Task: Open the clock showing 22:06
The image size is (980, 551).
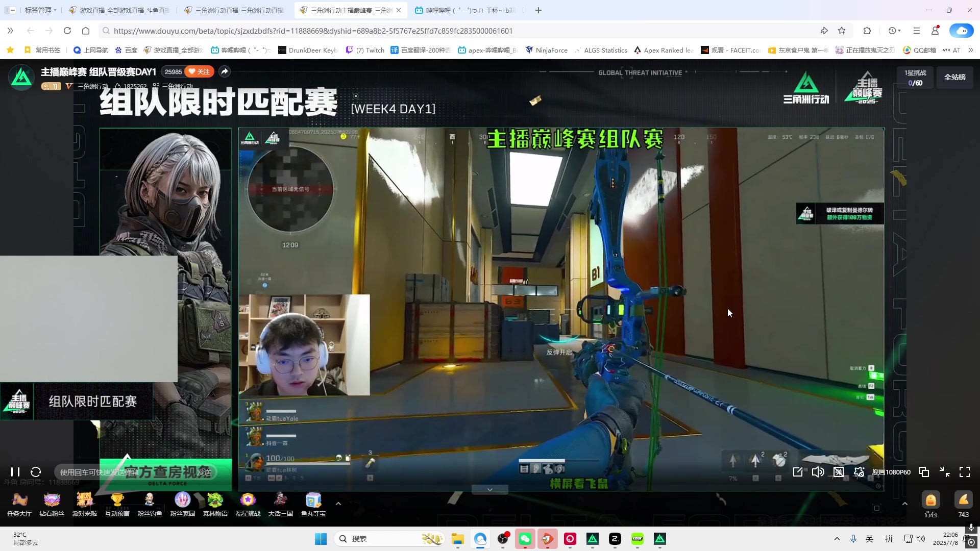Action: 945,539
